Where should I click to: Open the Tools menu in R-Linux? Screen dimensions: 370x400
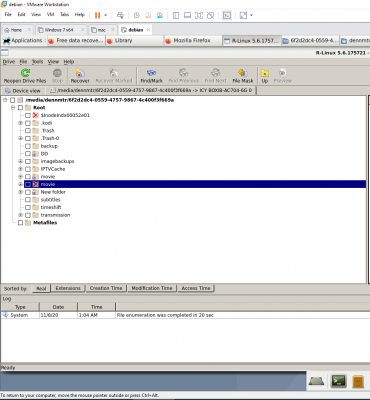coord(37,62)
